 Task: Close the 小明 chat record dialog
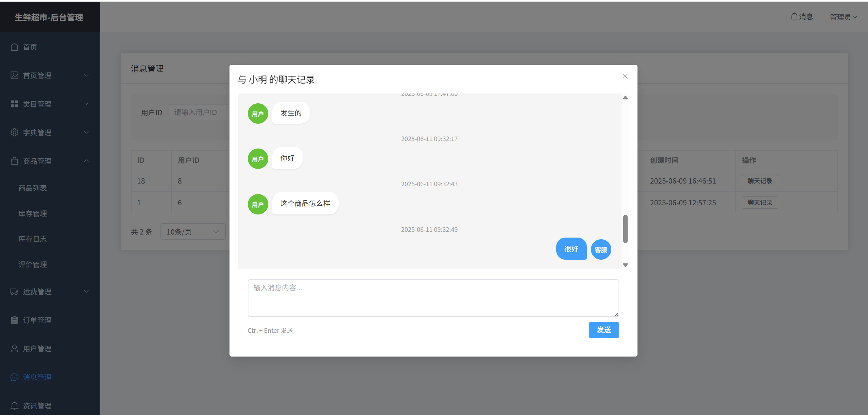pos(625,76)
